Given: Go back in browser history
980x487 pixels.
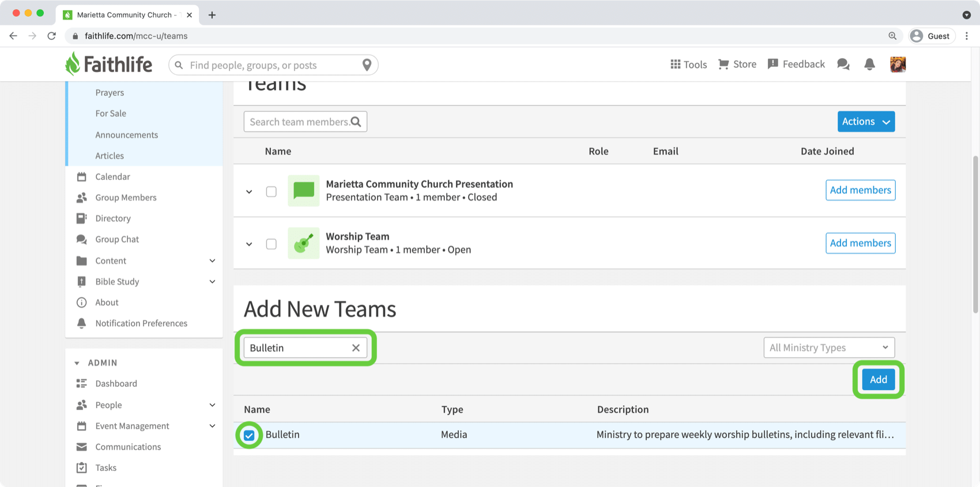Looking at the screenshot, I should pos(13,36).
